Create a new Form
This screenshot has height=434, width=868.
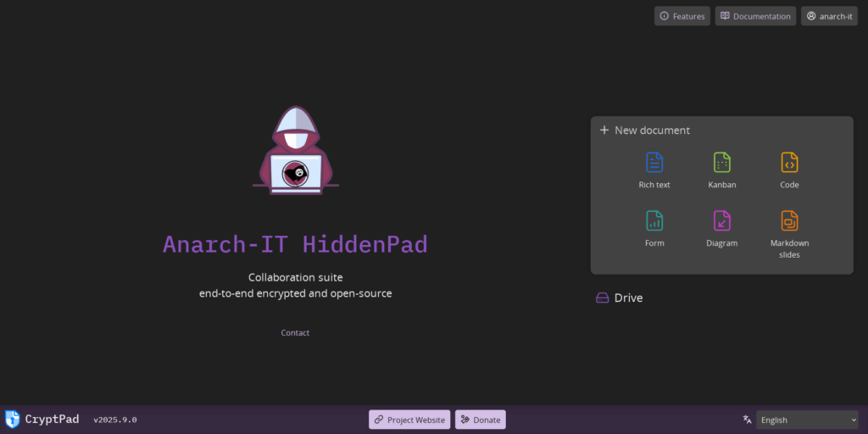pyautogui.click(x=654, y=229)
